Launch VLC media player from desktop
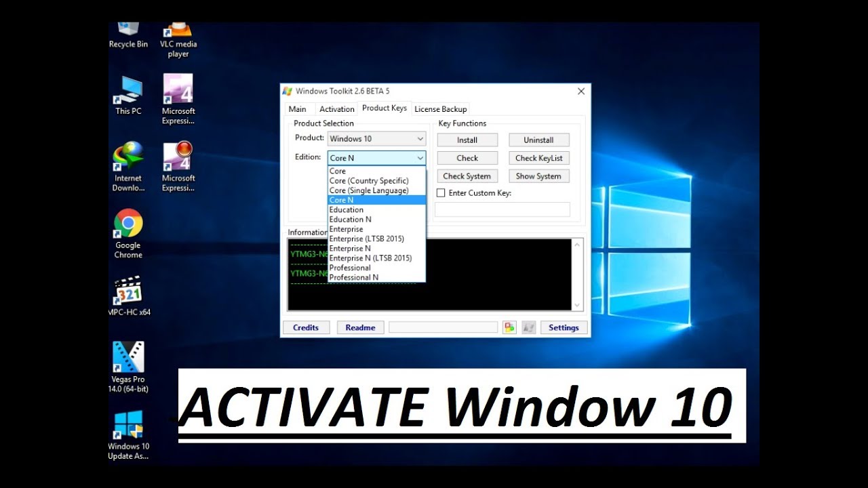 click(178, 39)
